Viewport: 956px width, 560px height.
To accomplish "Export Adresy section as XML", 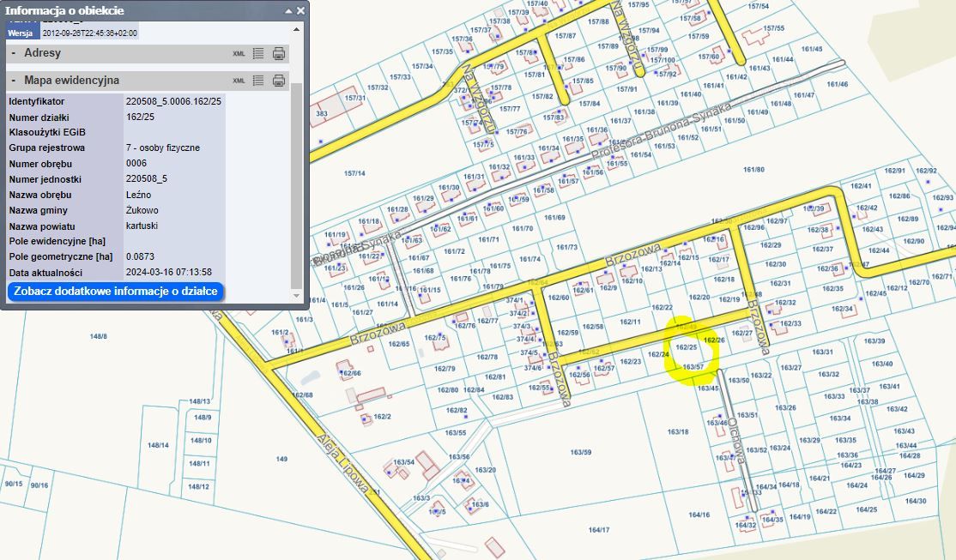I will (239, 54).
